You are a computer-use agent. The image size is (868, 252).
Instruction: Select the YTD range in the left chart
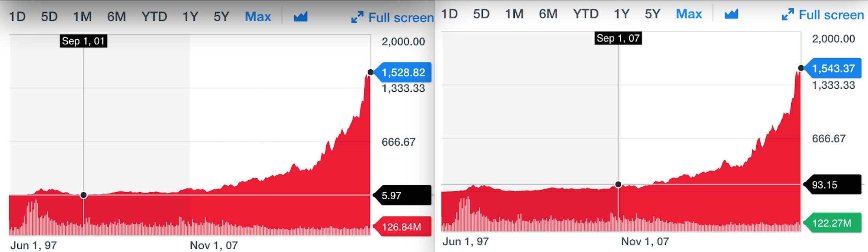(x=154, y=17)
